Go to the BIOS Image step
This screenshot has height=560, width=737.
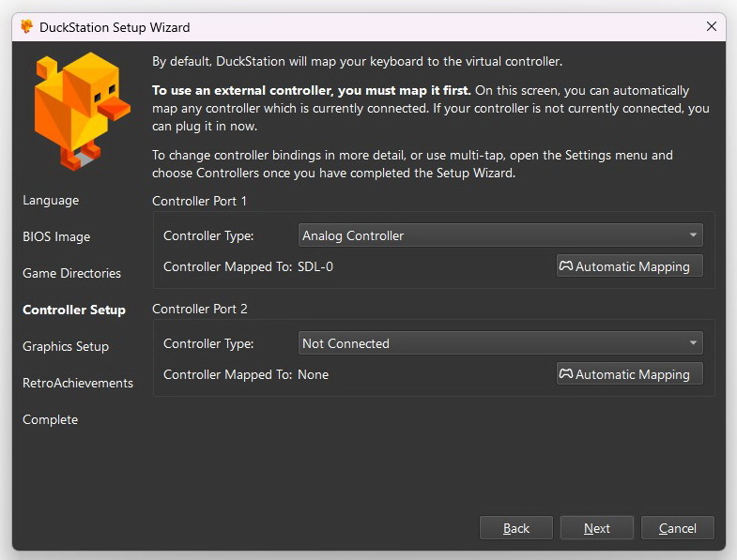(x=56, y=236)
